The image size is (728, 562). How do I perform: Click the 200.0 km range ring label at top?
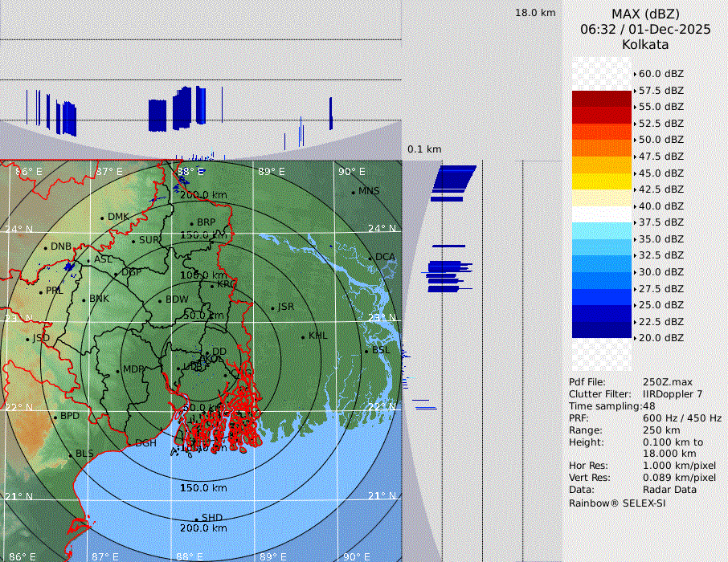(203, 195)
